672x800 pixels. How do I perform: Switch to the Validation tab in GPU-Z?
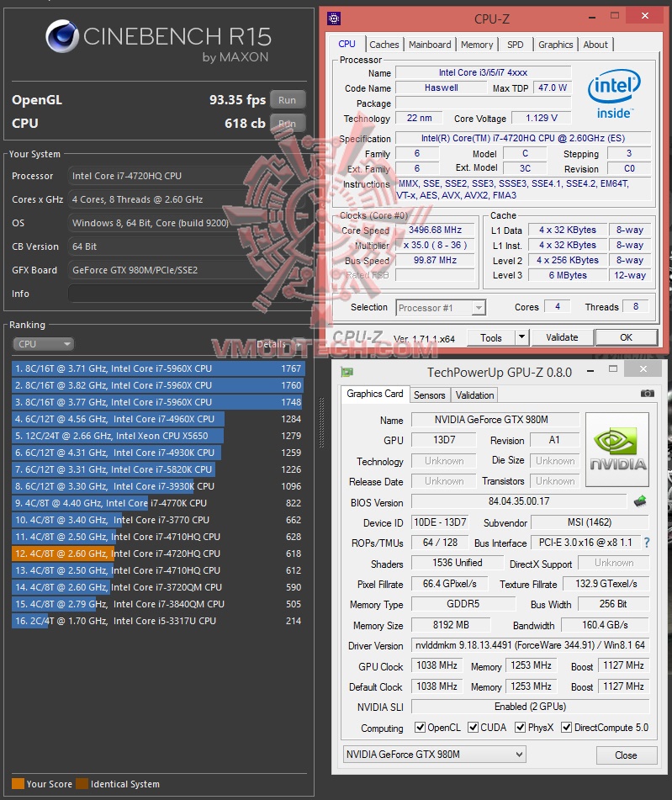(x=474, y=395)
